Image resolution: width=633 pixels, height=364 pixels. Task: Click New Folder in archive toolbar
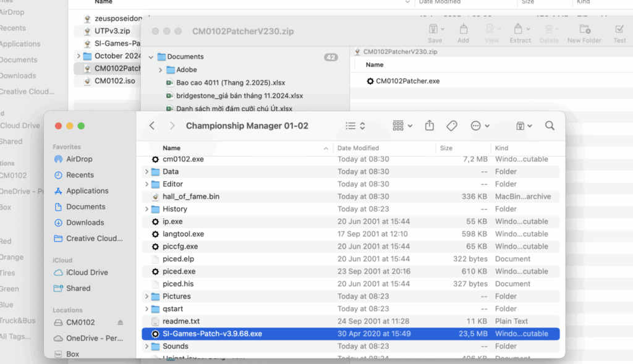(584, 33)
